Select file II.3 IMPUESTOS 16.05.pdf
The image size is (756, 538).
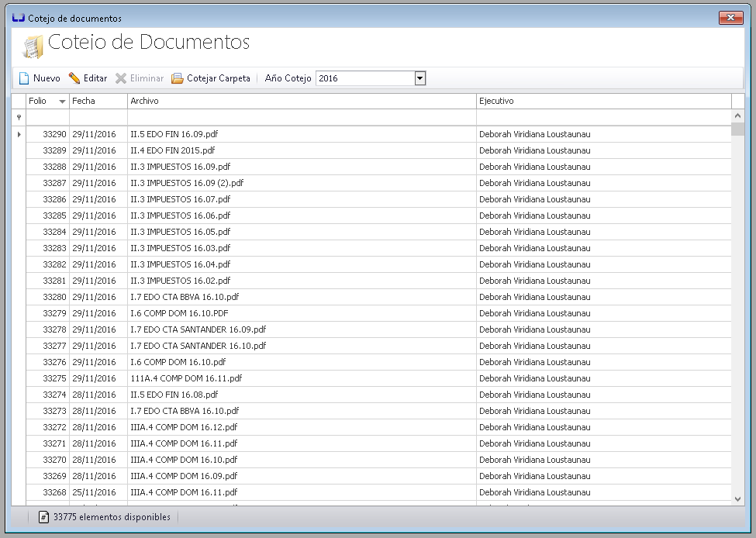click(181, 232)
